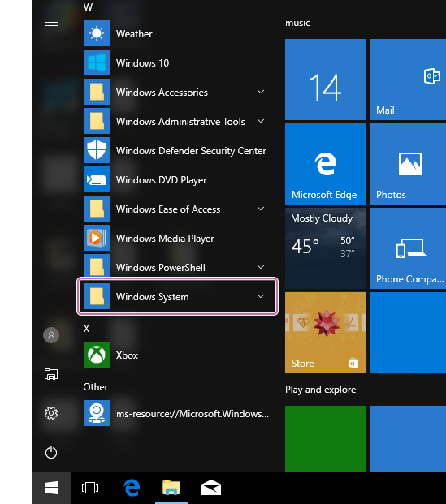Open the Mail tile

(408, 80)
